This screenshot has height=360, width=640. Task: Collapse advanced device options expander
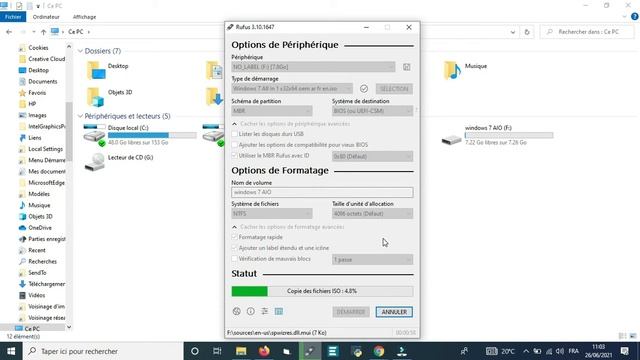[x=234, y=124]
